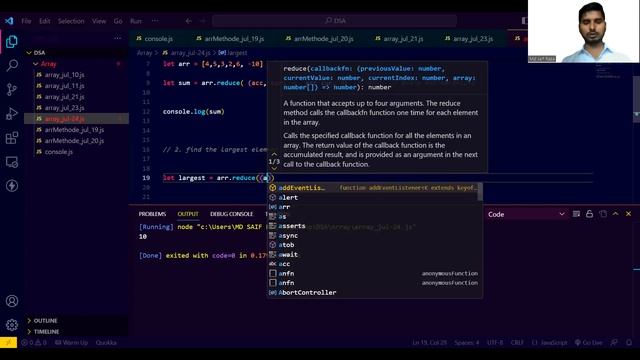Click the suggestion list scrollbar
The width and height of the screenshot is (640, 360).
point(480,192)
